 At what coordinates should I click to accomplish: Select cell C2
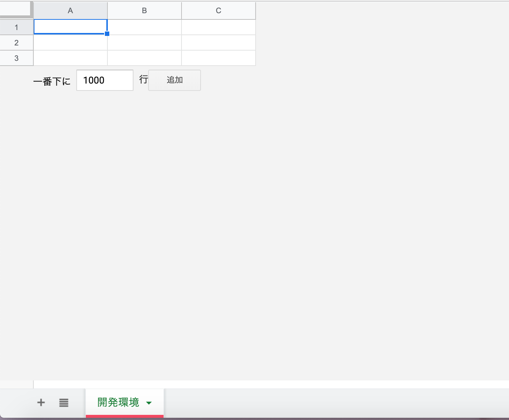pos(219,43)
